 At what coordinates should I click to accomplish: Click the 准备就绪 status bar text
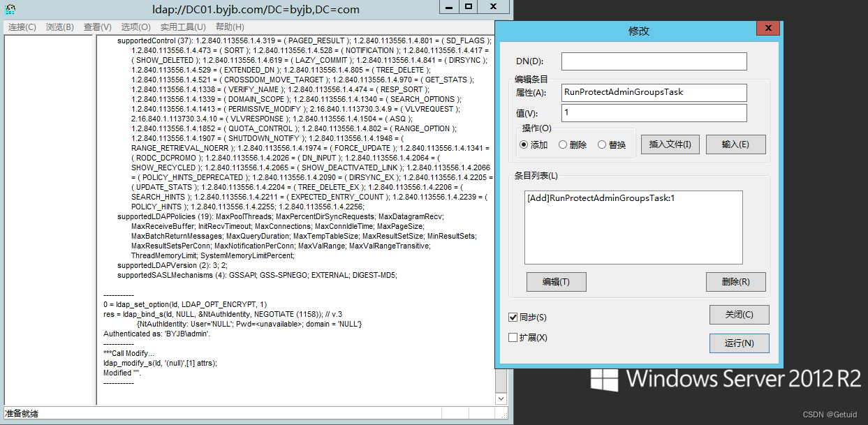pos(22,414)
